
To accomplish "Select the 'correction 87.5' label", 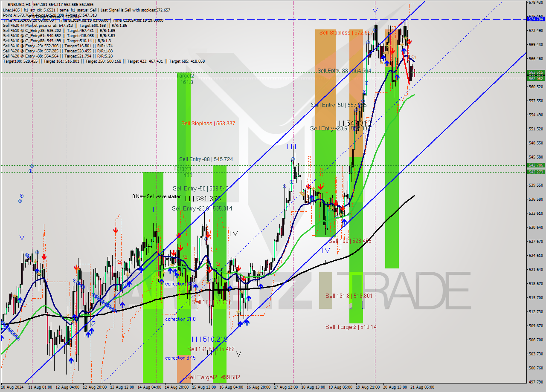I will [180, 358].
